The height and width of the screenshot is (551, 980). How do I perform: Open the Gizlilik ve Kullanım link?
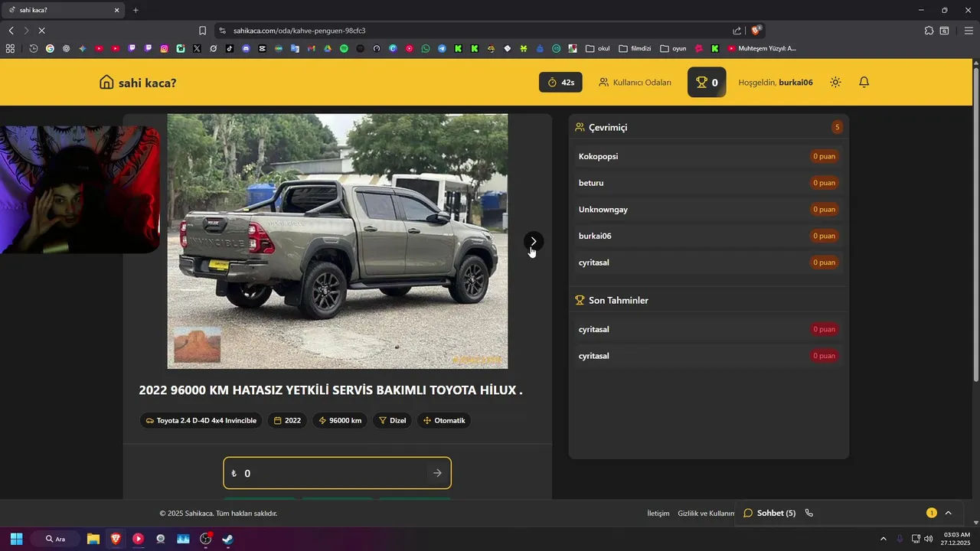point(706,514)
